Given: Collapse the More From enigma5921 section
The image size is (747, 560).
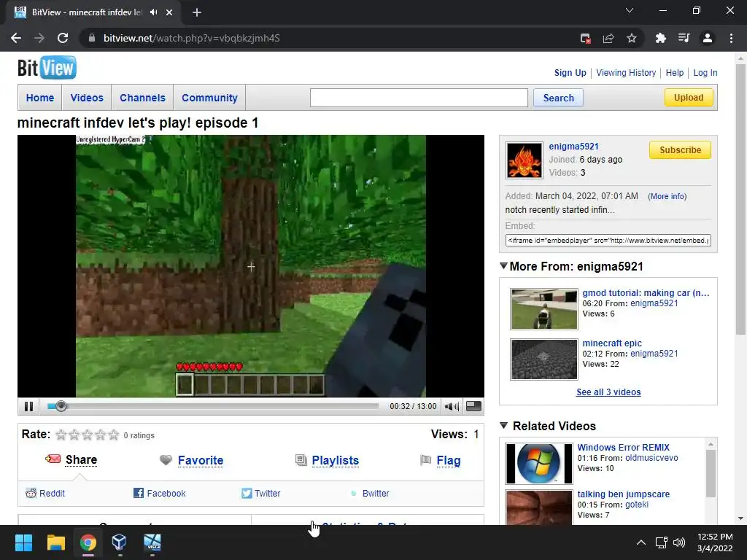Looking at the screenshot, I should (503, 265).
